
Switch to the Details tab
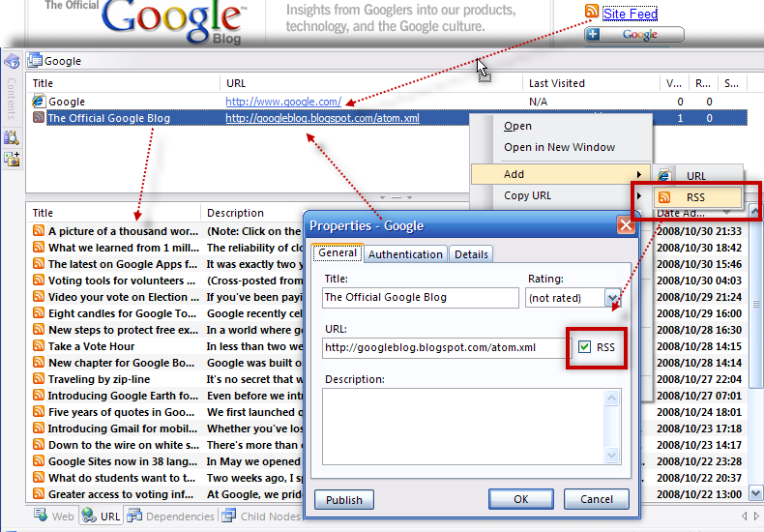point(471,254)
